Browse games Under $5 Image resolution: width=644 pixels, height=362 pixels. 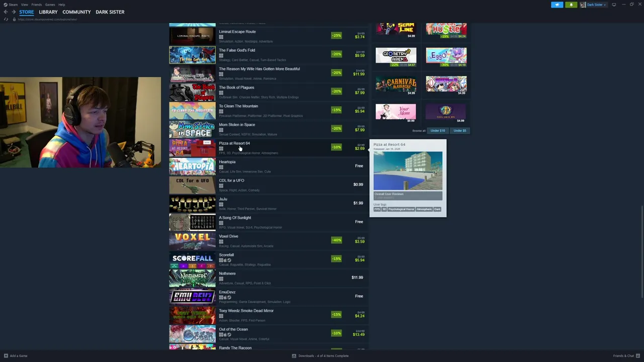460,131
